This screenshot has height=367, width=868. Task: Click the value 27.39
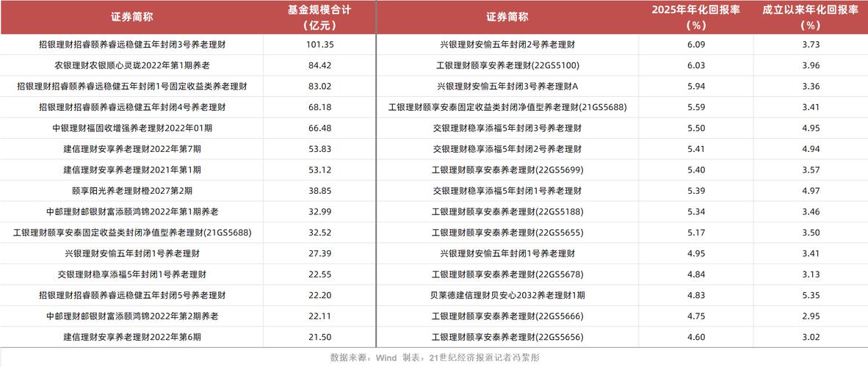click(319, 253)
